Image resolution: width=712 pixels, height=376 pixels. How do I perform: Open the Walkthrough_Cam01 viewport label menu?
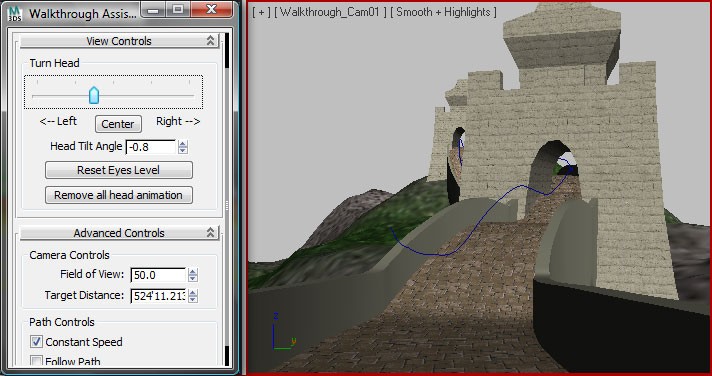tap(331, 12)
